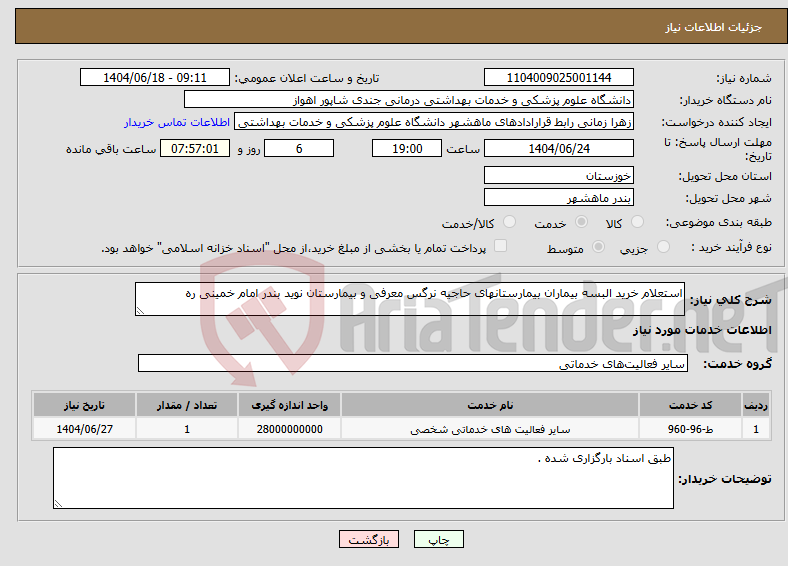Screen dimensions: 788x566
Task: Click the استان محل تحویل label
Action: (725, 176)
